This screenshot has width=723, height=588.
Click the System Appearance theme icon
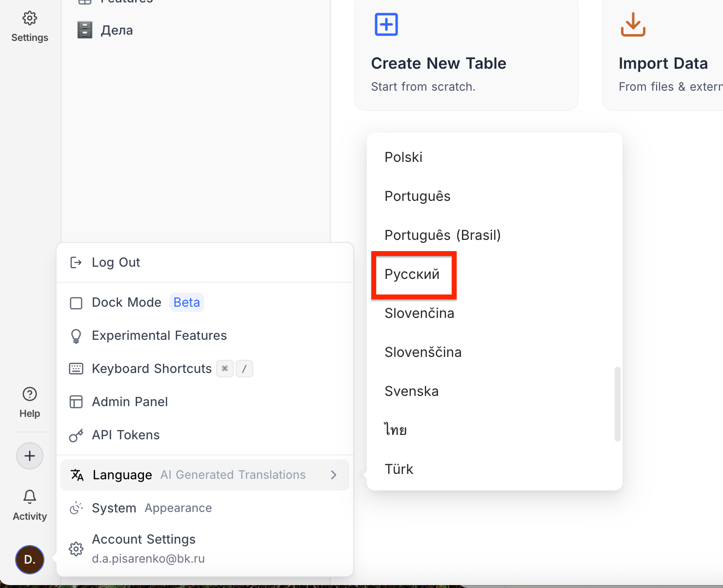[76, 508]
